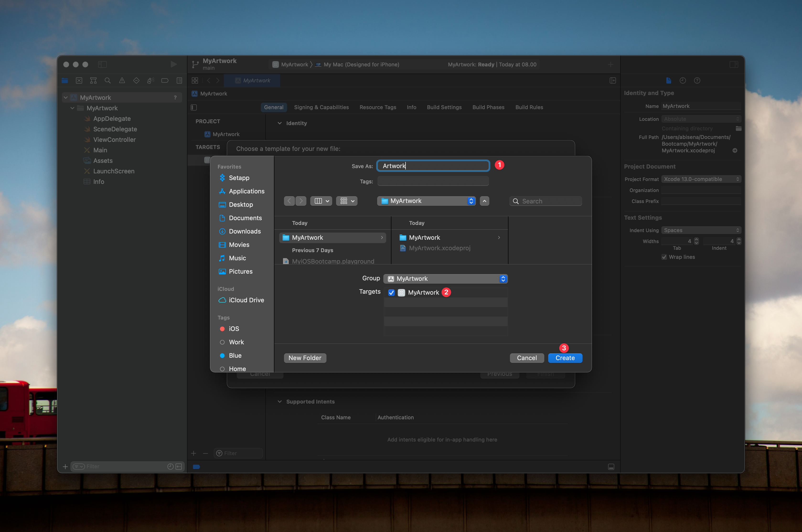Toggle the Wrap lines checkbox
Viewport: 802px width, 532px height.
click(664, 257)
